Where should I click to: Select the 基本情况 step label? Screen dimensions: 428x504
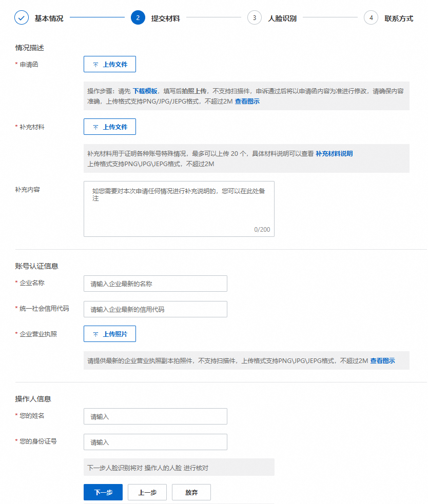coord(49,18)
